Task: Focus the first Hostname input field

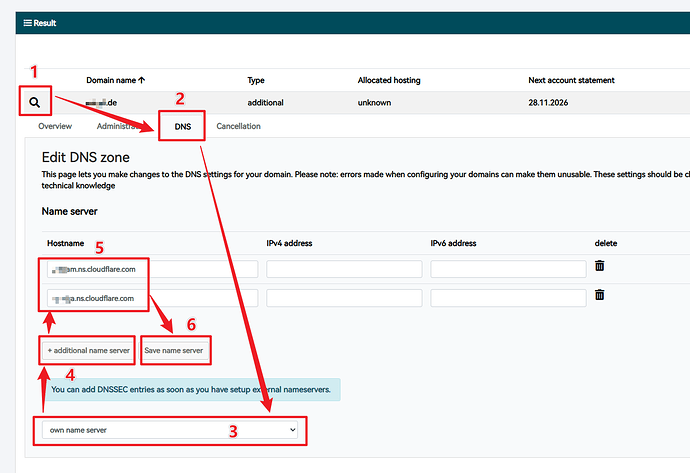Action: tap(152, 269)
